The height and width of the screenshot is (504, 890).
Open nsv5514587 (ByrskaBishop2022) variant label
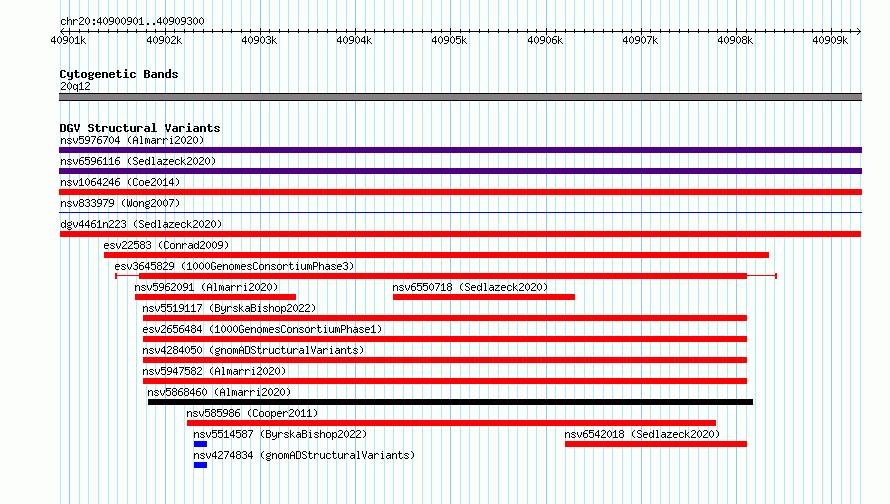[280, 434]
